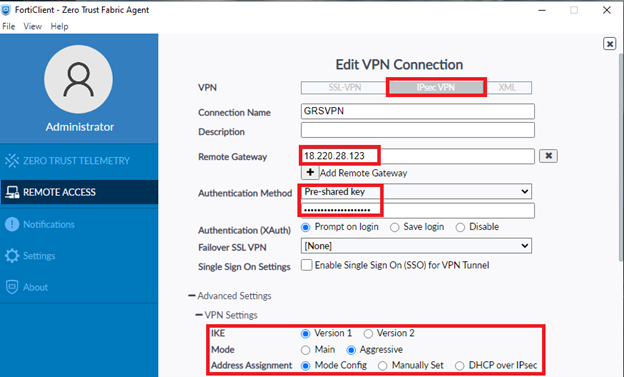Click the Description input field
This screenshot has height=377, width=624.
[x=417, y=130]
